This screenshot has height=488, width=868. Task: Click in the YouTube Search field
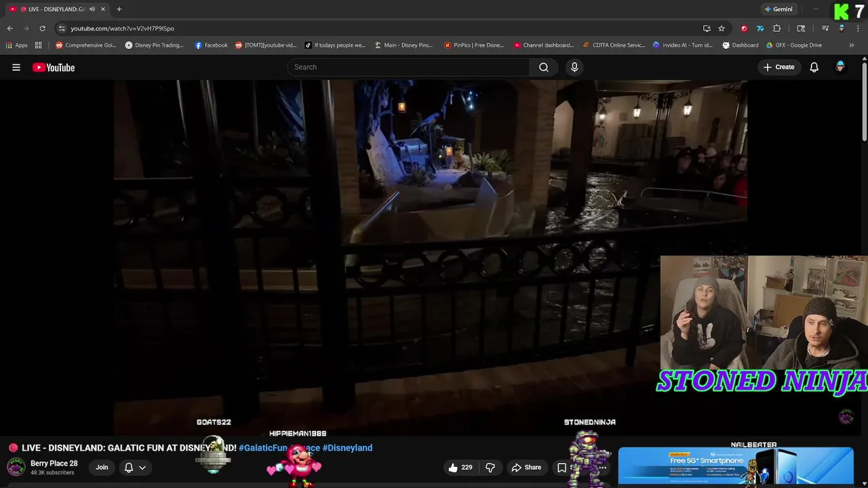pos(408,67)
